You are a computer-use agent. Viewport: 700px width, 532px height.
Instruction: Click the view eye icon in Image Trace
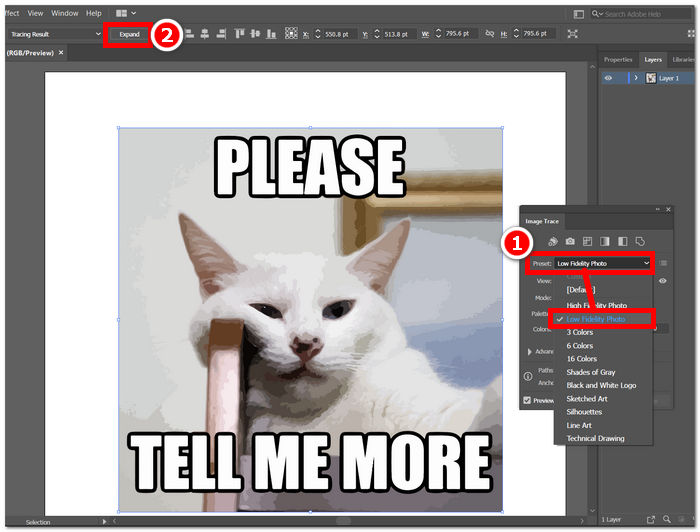click(663, 281)
